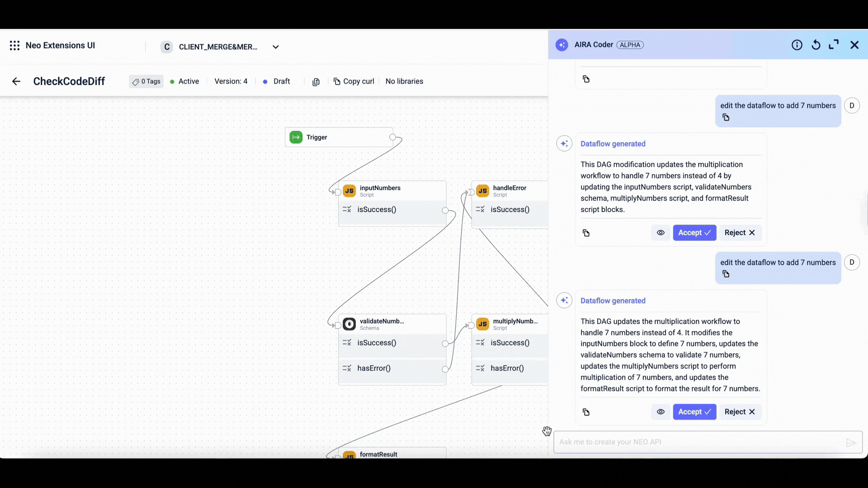868x488 pixels.
Task: Copy the first user message text
Action: coord(726,117)
